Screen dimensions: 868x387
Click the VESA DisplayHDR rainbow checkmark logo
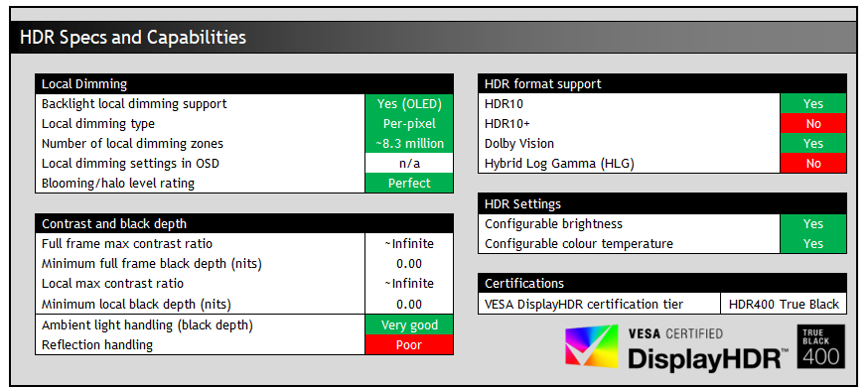click(x=591, y=346)
